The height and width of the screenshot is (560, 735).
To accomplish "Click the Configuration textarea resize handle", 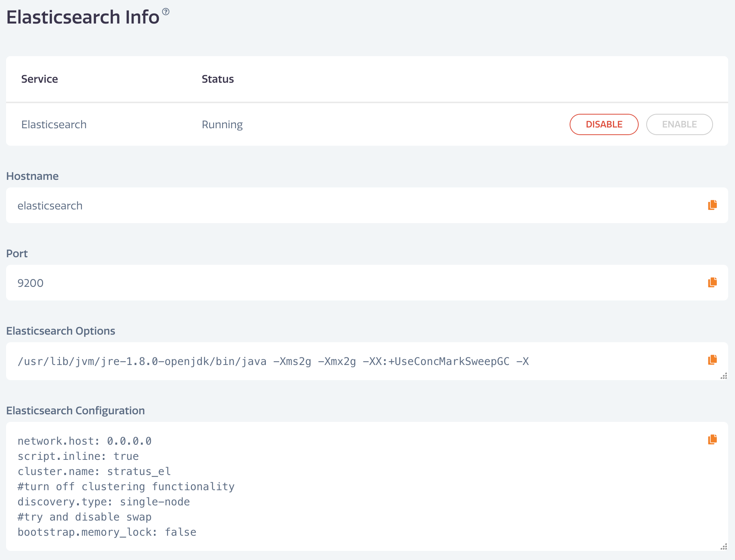I will click(724, 547).
